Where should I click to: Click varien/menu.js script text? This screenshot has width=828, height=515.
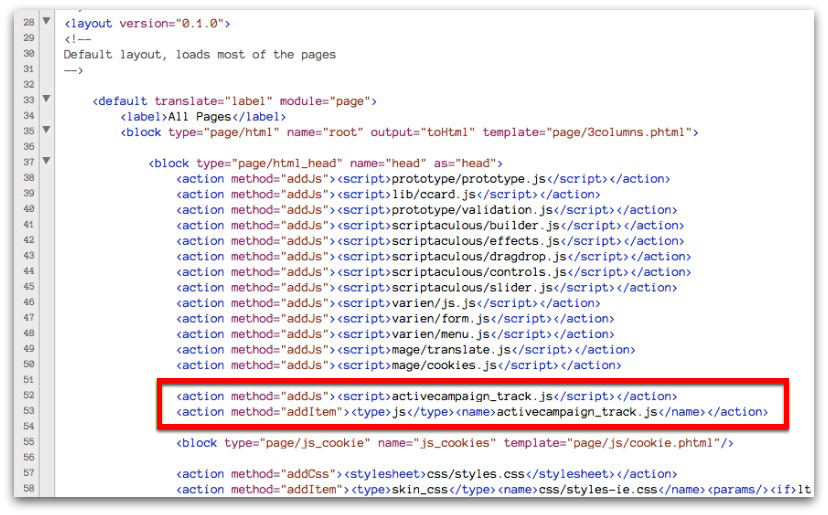[440, 334]
